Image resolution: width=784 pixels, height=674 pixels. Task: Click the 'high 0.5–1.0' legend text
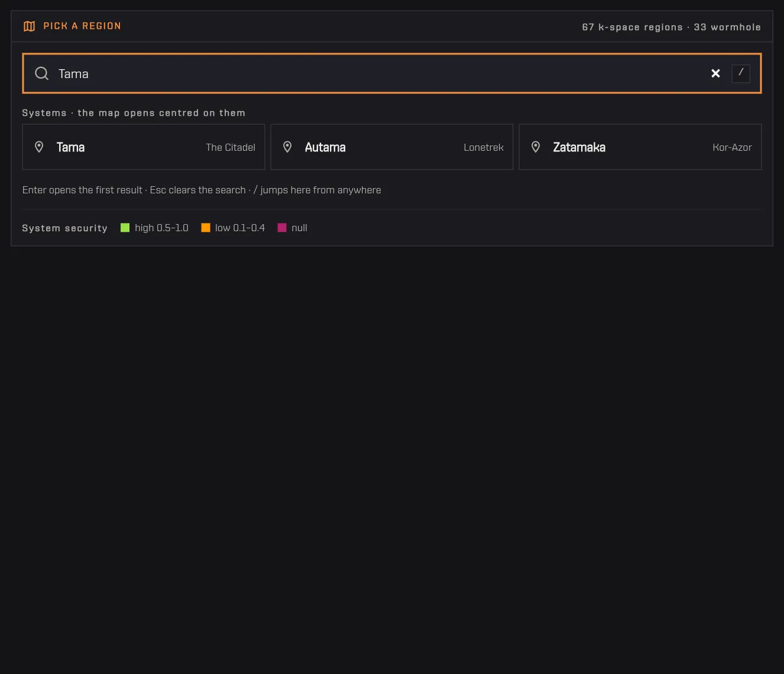161,228
